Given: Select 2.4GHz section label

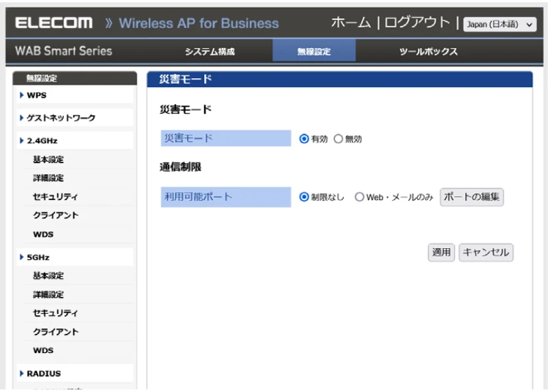Looking at the screenshot, I should tap(42, 140).
